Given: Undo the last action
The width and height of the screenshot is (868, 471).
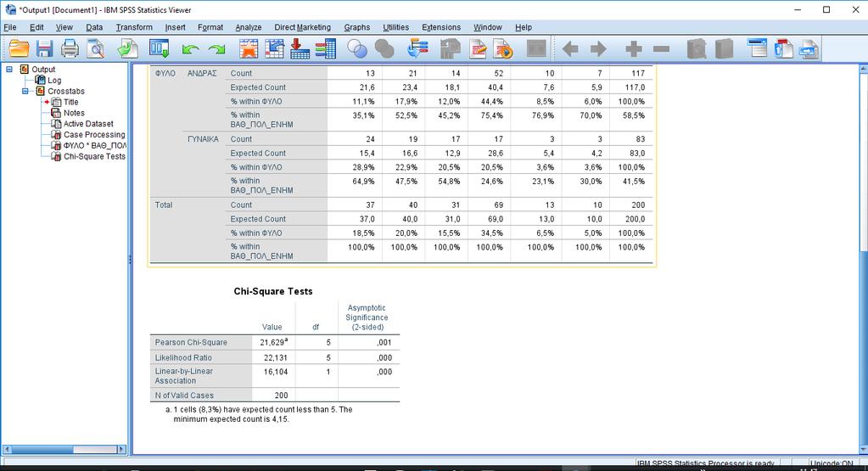Looking at the screenshot, I should (190, 49).
